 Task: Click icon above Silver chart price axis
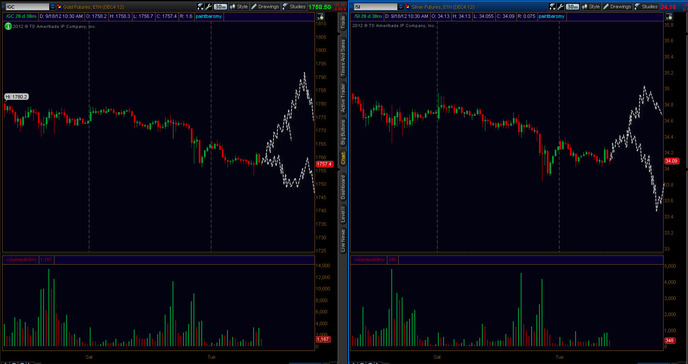click(669, 17)
